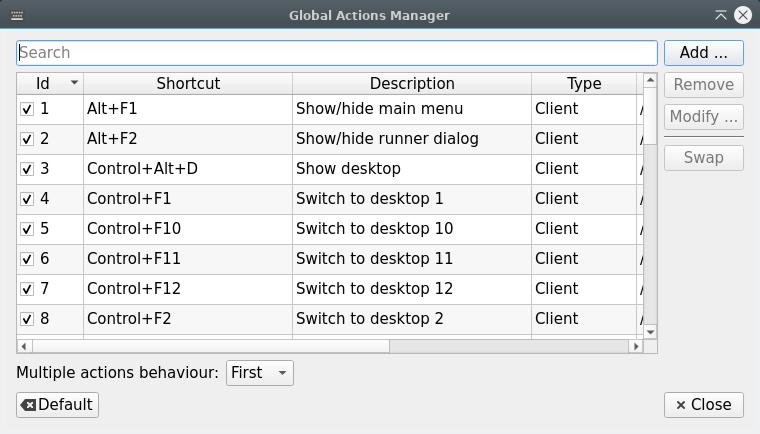The height and width of the screenshot is (434, 760).
Task: Select the Control+Alt+D shortcut cell
Action: [x=188, y=169]
